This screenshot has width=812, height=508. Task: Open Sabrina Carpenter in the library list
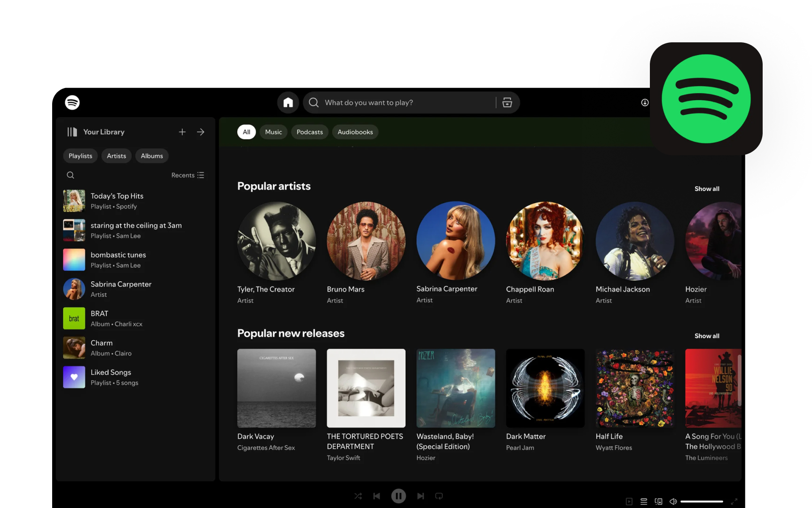pyautogui.click(x=135, y=289)
